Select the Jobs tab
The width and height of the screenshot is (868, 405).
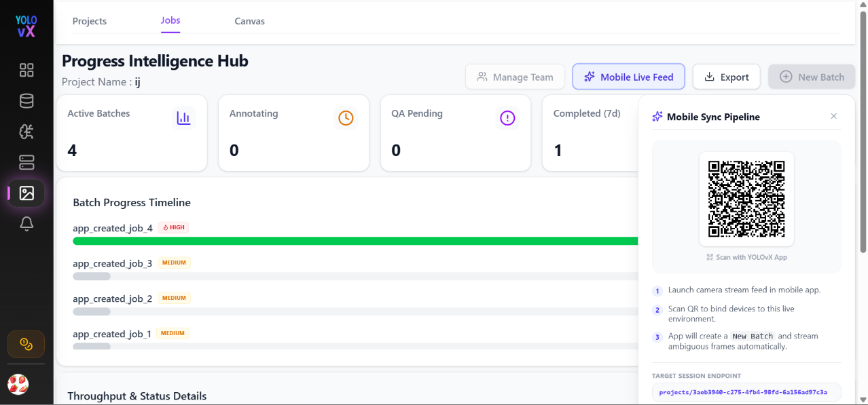click(x=170, y=20)
